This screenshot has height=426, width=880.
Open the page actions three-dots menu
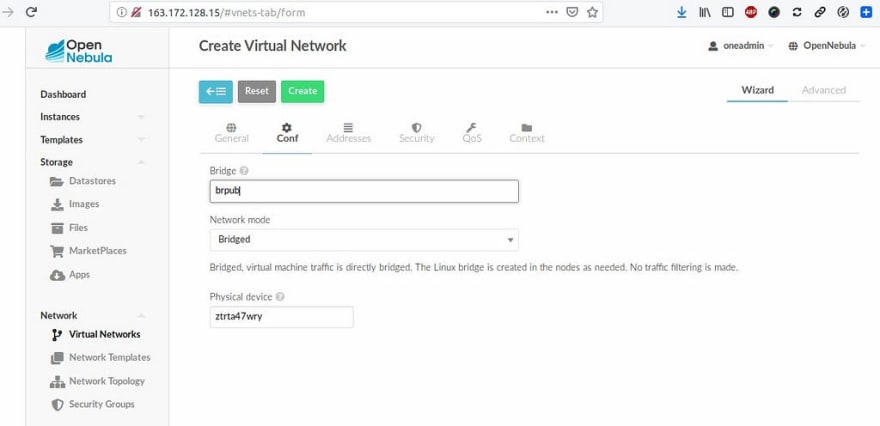point(552,12)
